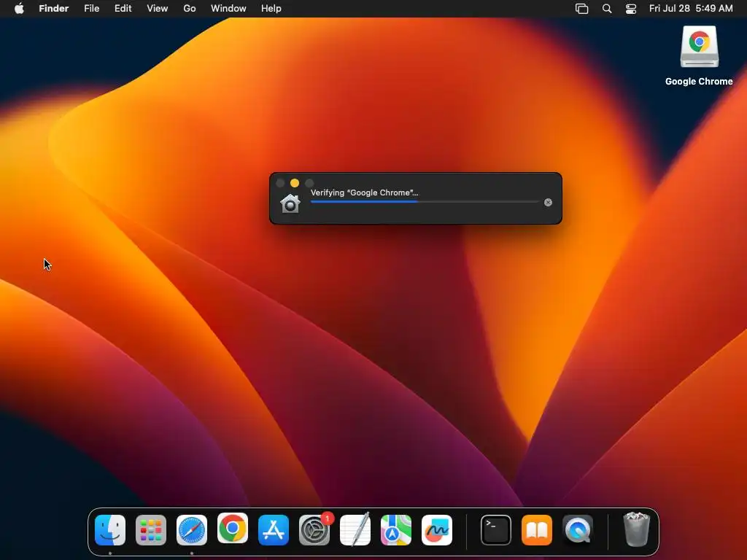Open Control Center in menu bar
Screen dimensions: 747x560
pos(631,9)
